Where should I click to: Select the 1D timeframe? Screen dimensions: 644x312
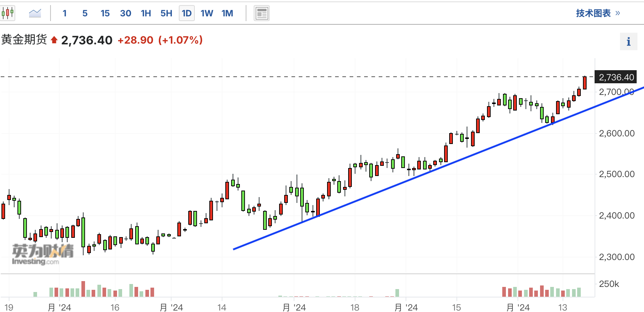click(x=186, y=13)
